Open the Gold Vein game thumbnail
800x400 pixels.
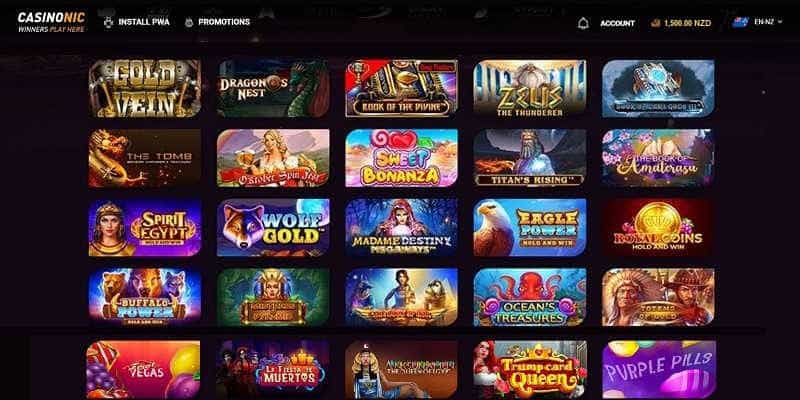pos(145,88)
